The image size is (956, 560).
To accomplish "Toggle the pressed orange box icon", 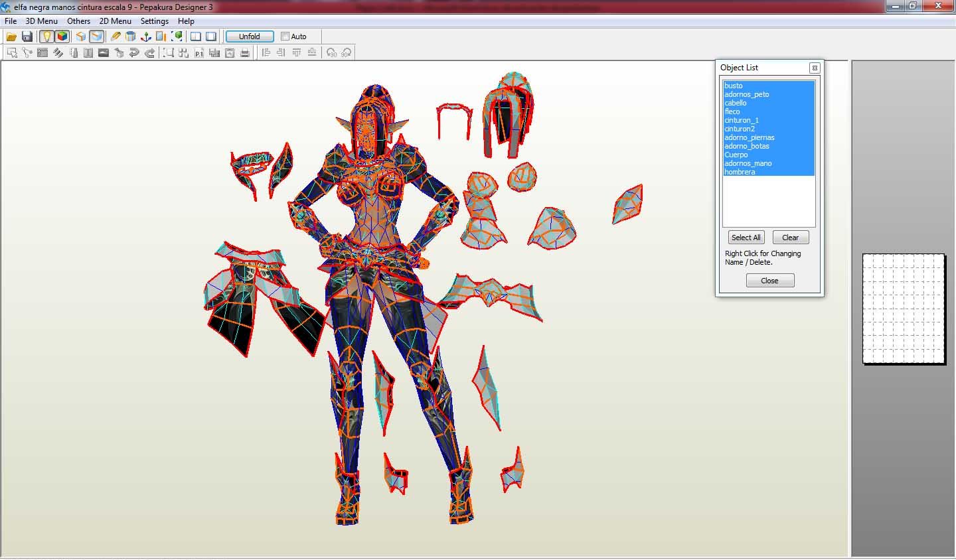I will coord(96,36).
